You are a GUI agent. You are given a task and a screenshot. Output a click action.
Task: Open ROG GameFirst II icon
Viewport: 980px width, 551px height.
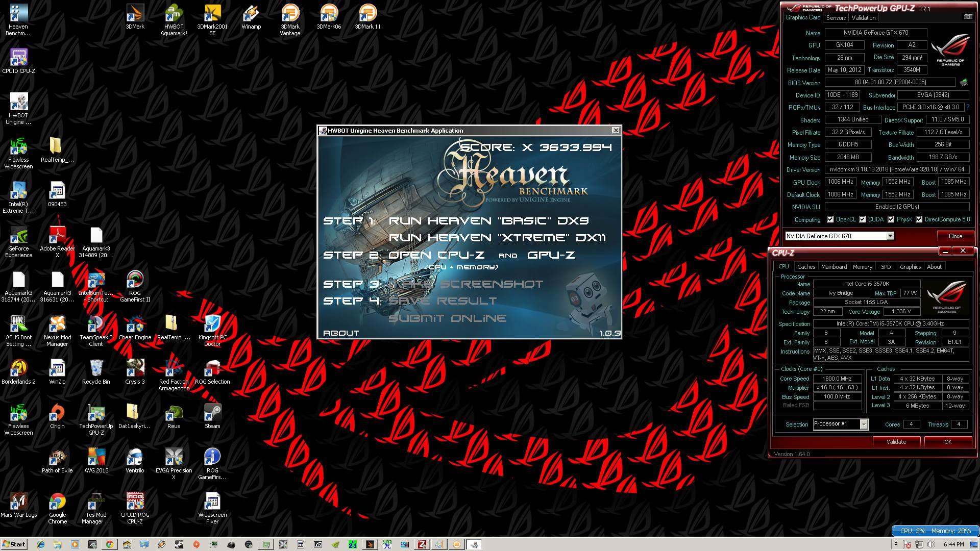[135, 286]
